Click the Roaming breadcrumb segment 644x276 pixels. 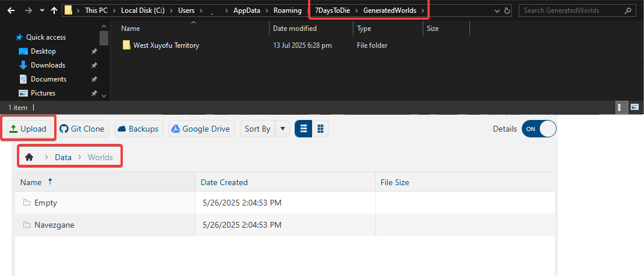pyautogui.click(x=288, y=10)
